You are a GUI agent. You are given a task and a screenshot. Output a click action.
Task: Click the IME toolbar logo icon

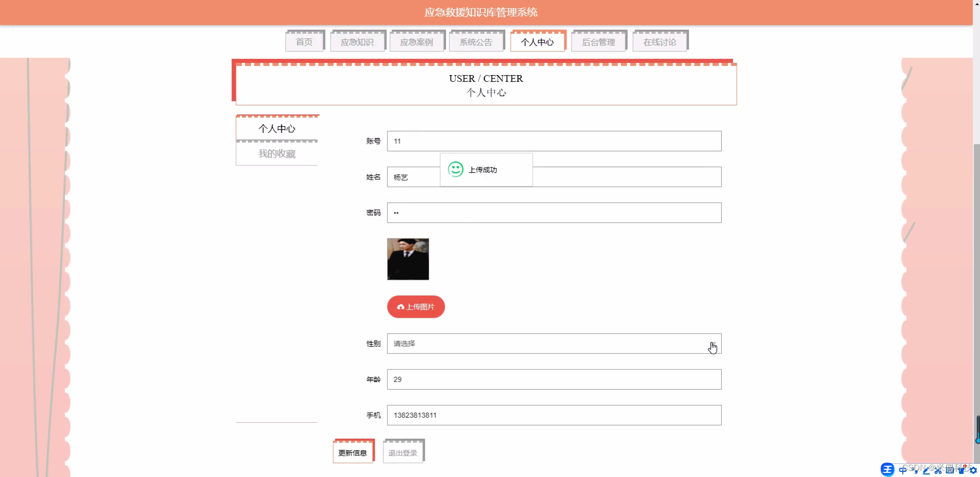887,469
